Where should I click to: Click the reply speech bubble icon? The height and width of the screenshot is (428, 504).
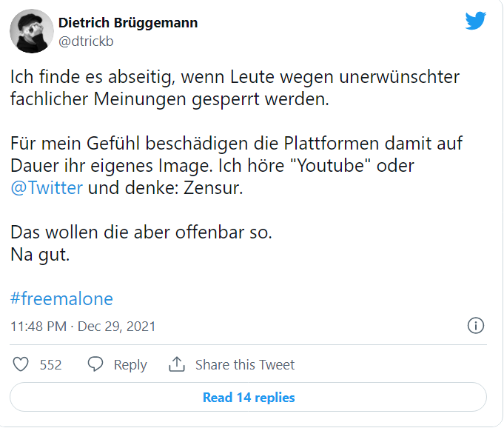tap(95, 364)
